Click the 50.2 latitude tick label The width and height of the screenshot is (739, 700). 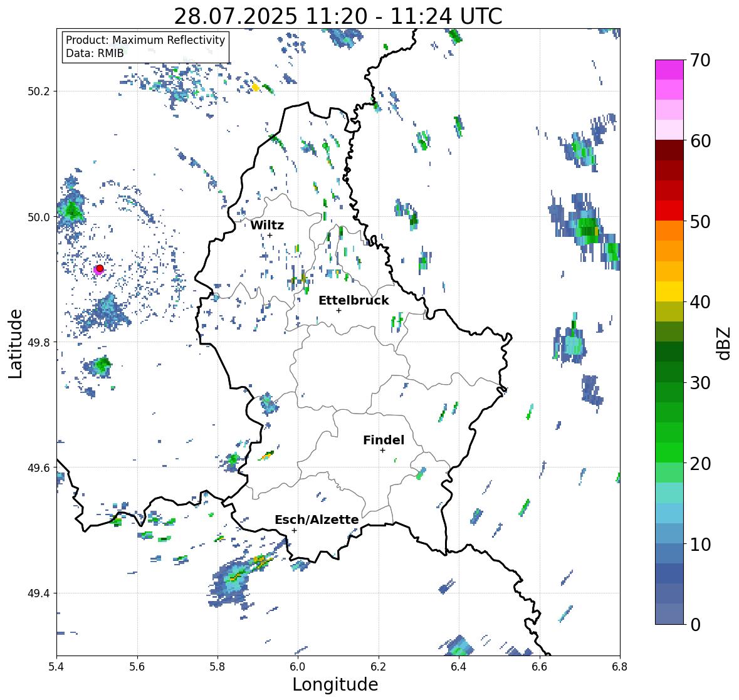[39, 91]
